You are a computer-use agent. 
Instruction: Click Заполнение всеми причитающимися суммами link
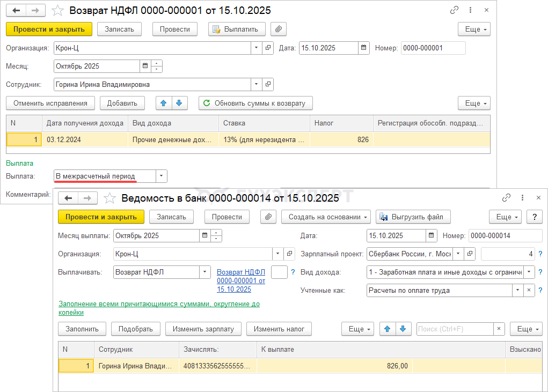[x=159, y=308]
